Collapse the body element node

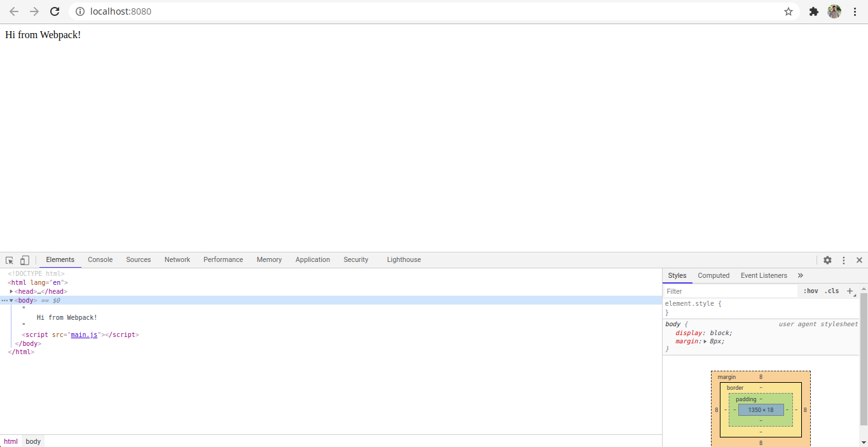tap(11, 300)
